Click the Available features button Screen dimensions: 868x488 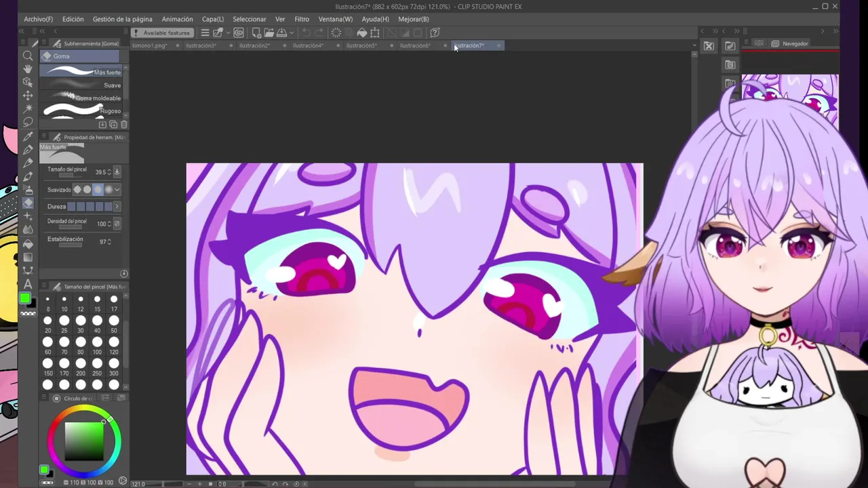pyautogui.click(x=162, y=33)
